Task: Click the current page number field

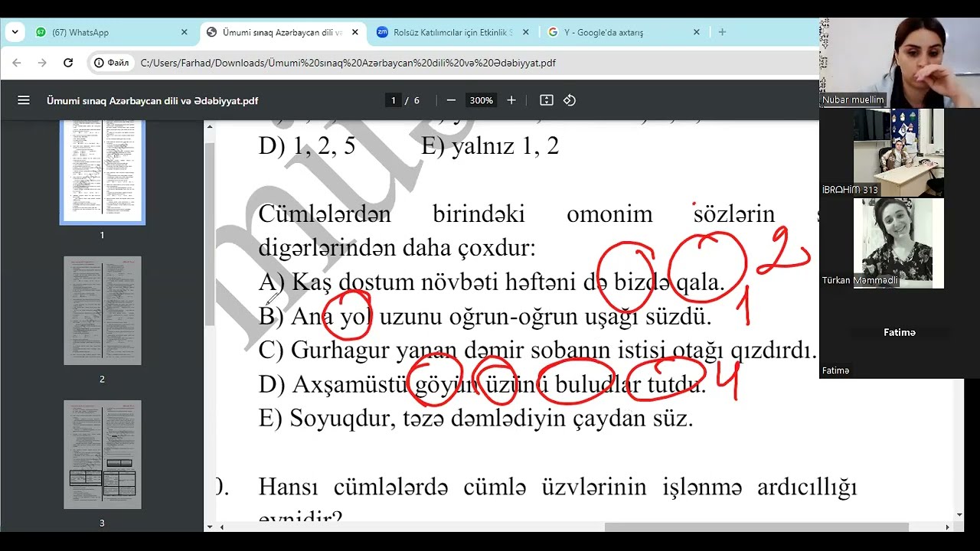Action: coord(394,100)
